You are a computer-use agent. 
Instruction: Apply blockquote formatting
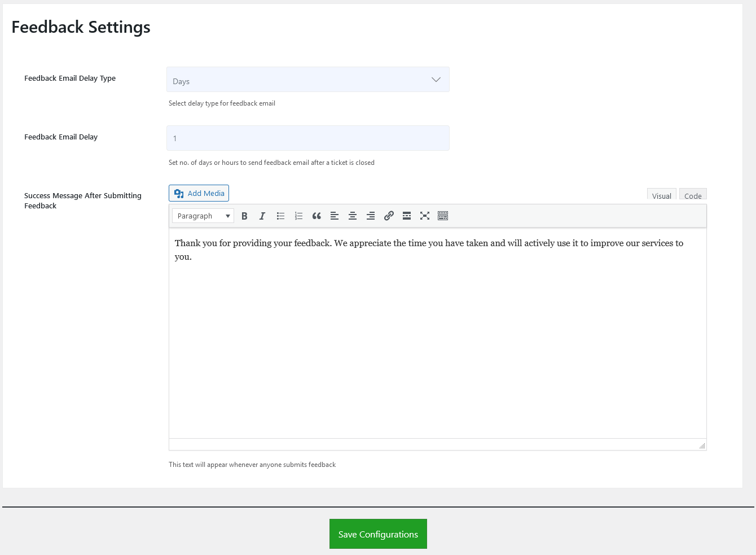317,216
